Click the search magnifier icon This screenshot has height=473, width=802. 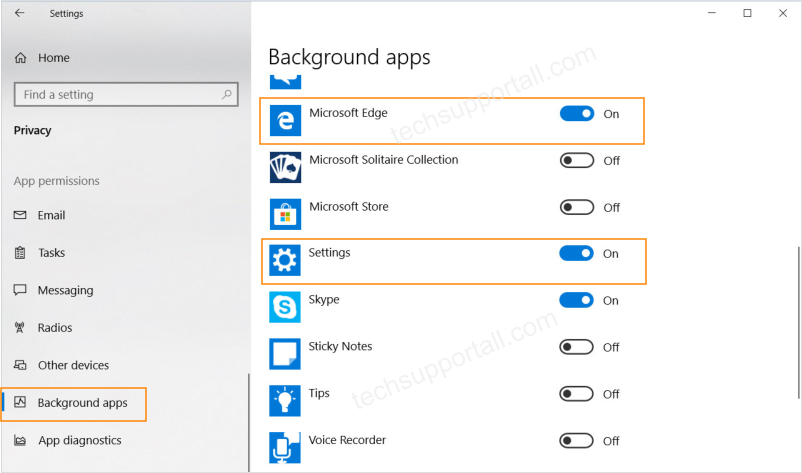[227, 94]
